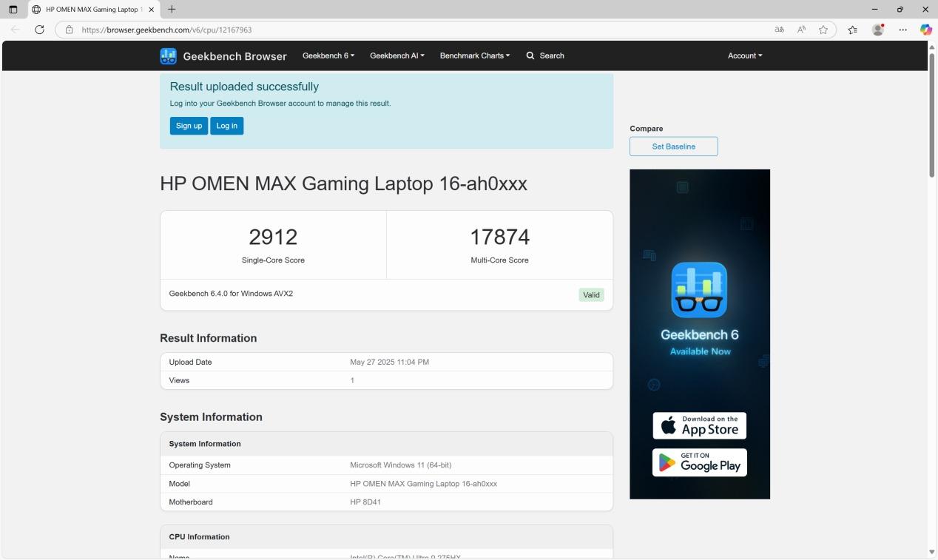938x560 pixels.
Task: Open browser Settings via ellipsis menu
Action: click(902, 30)
